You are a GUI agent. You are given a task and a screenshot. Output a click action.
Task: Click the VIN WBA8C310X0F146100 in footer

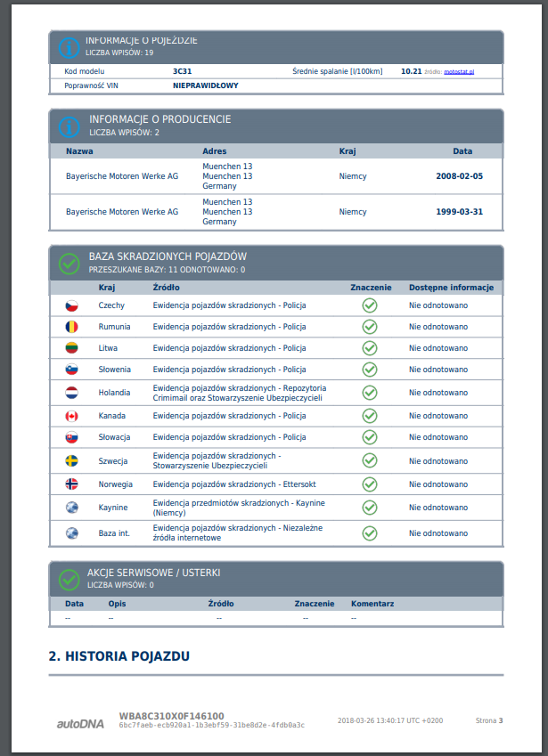coord(172,716)
